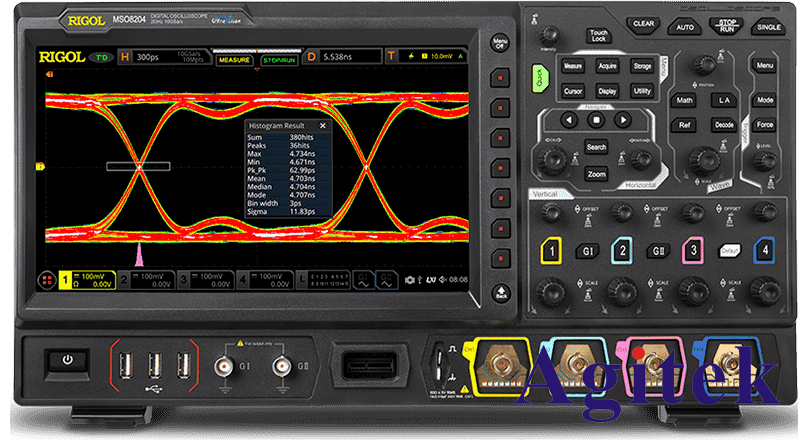This screenshot has height=440, width=810.
Task: Close the Histogram Result window
Action: click(322, 126)
